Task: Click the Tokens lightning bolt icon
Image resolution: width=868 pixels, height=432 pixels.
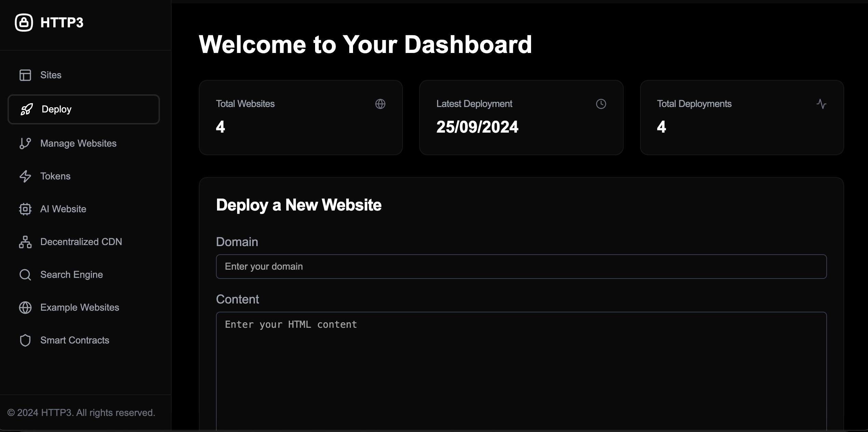Action: 25,176
